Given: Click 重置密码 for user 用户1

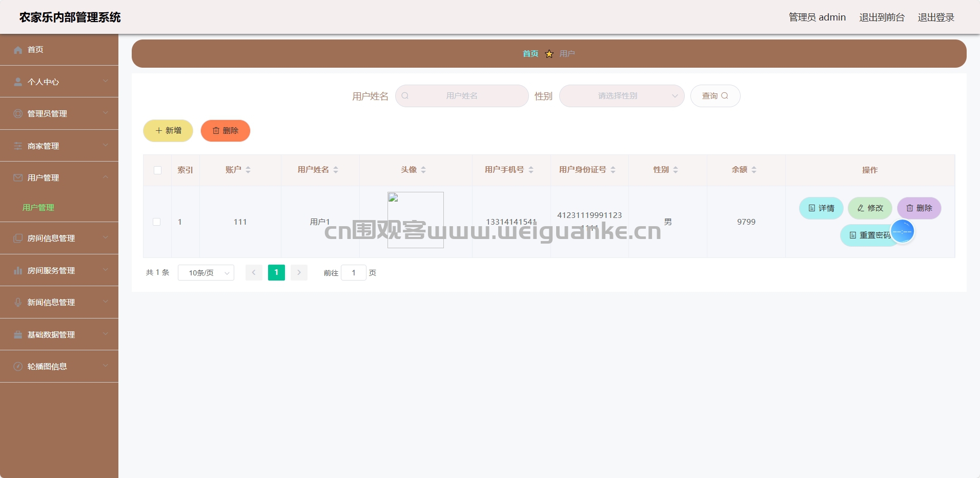Looking at the screenshot, I should coord(870,235).
